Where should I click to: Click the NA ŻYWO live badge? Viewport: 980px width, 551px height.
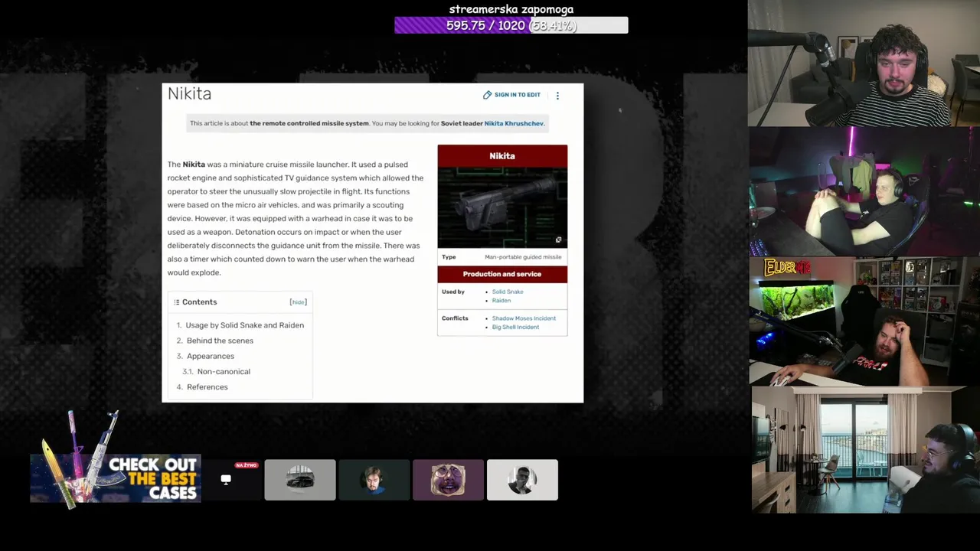point(247,465)
